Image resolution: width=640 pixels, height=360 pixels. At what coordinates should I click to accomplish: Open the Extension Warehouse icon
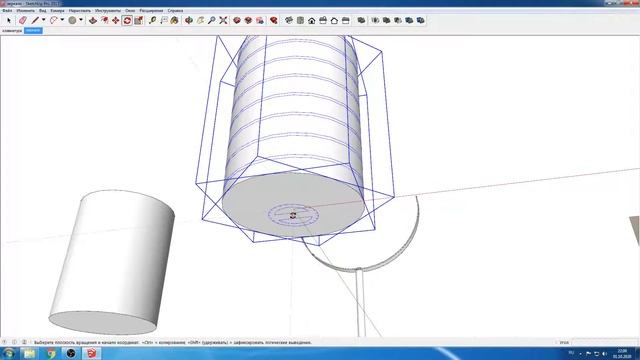[260, 20]
